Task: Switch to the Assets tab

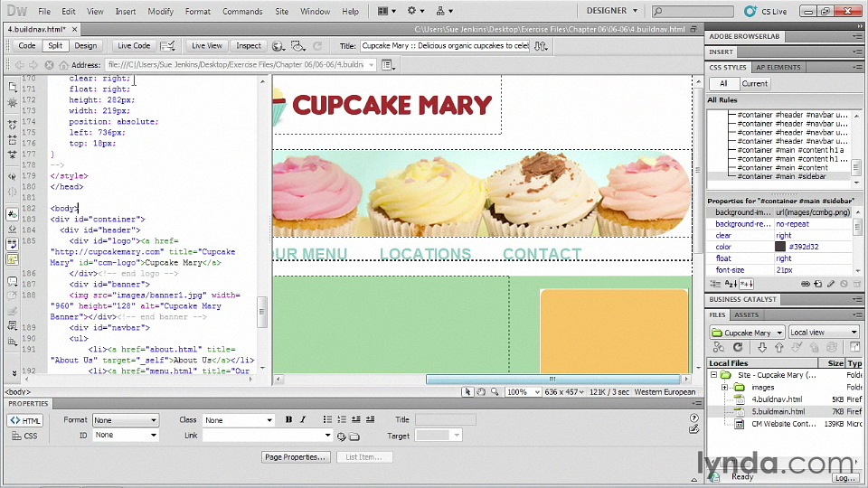Action: pos(746,314)
